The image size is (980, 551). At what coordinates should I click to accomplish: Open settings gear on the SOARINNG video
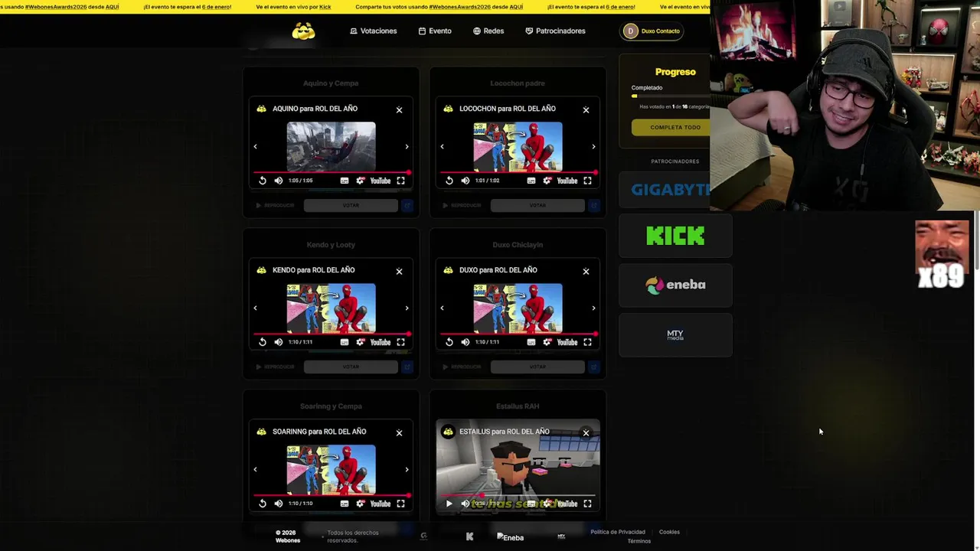(x=360, y=504)
